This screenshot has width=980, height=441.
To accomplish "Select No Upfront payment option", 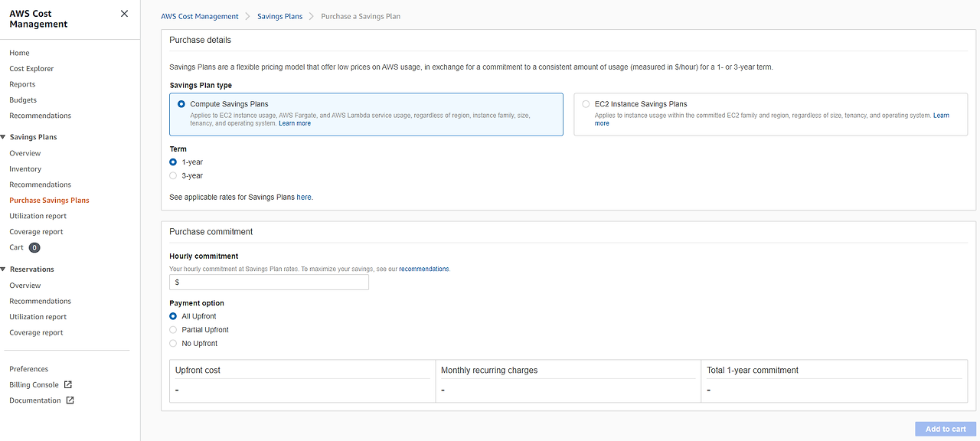I will pyautogui.click(x=173, y=344).
